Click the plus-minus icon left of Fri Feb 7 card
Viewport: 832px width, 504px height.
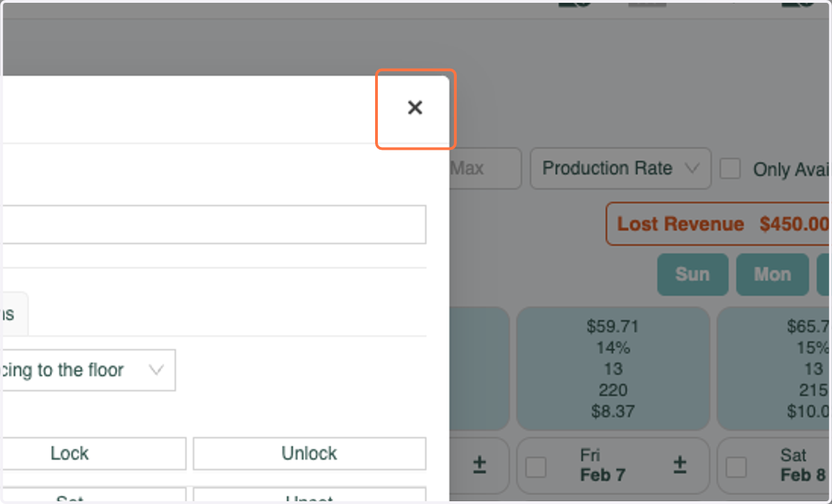(479, 465)
